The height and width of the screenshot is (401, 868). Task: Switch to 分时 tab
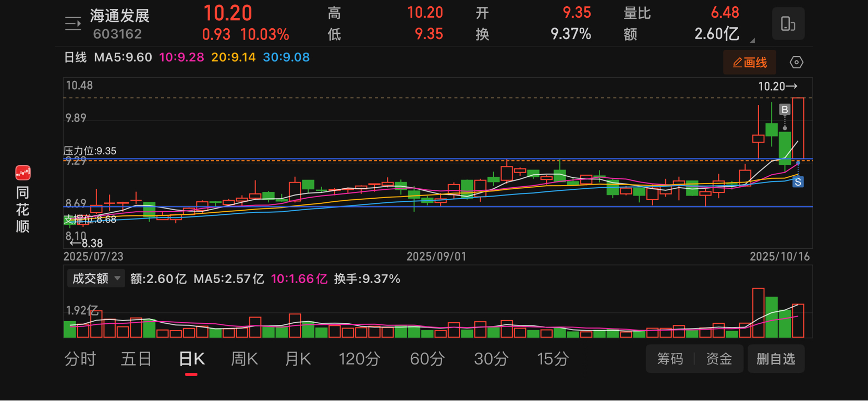(80, 359)
